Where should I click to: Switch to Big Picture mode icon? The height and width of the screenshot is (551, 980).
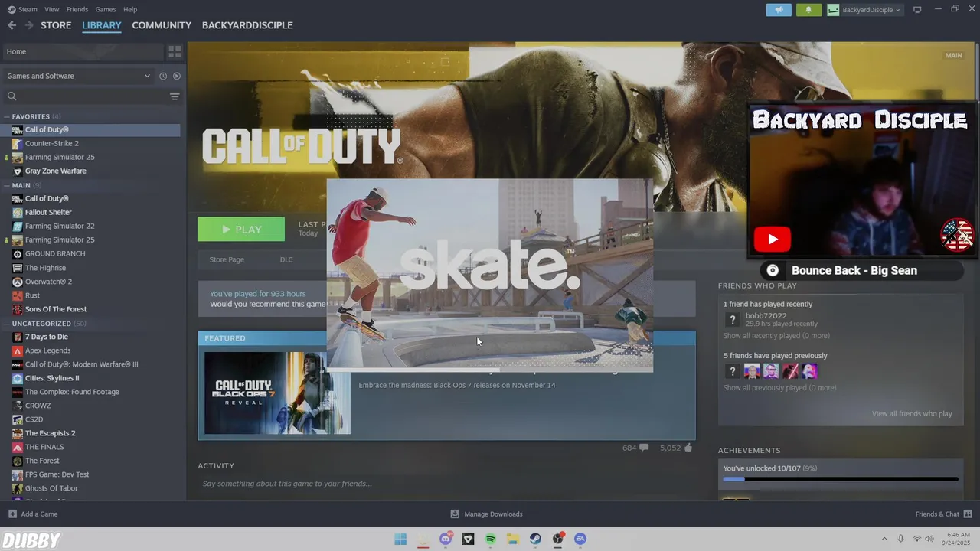[x=917, y=10]
